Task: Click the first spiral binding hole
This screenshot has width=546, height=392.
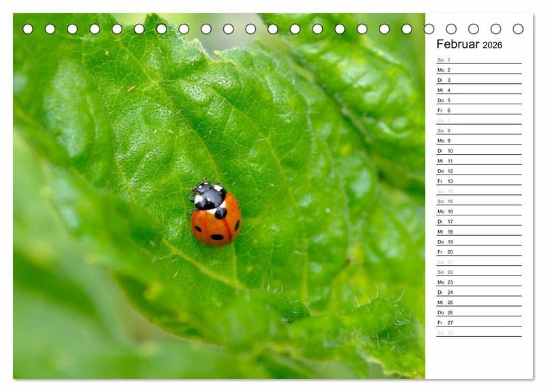Action: pos(28,29)
